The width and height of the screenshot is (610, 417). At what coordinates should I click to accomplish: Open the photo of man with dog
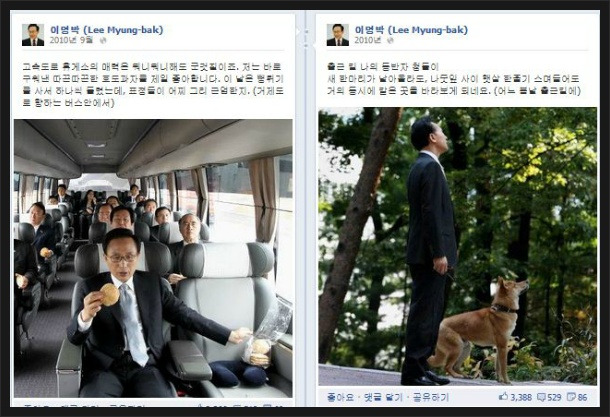[458, 247]
